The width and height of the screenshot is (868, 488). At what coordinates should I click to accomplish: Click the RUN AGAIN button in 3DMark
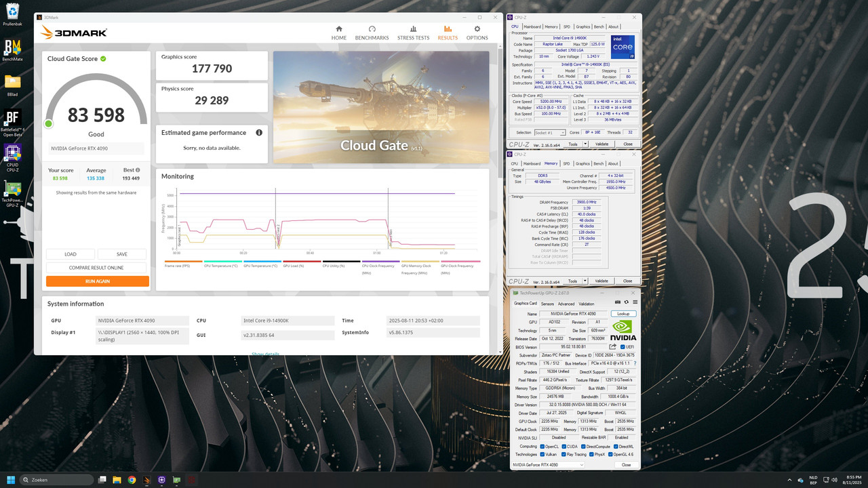coord(98,281)
